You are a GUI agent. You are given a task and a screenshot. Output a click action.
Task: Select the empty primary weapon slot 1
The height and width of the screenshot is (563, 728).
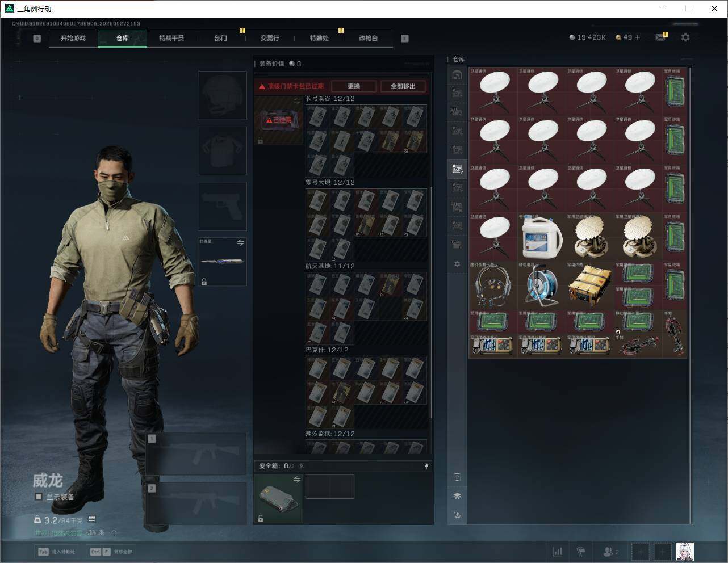coord(196,454)
